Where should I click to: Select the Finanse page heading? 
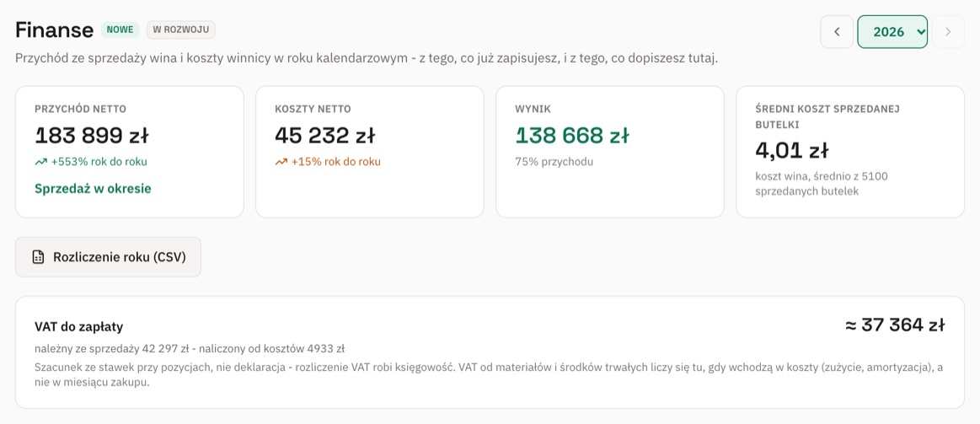(55, 30)
